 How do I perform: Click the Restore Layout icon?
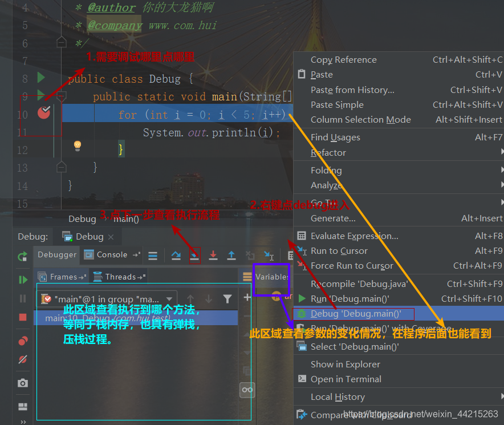click(23, 407)
